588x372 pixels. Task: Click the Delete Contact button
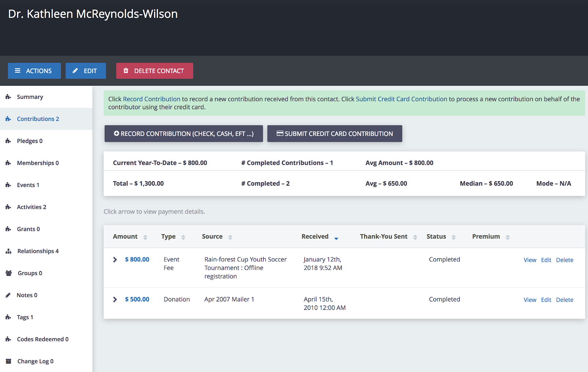coord(155,71)
